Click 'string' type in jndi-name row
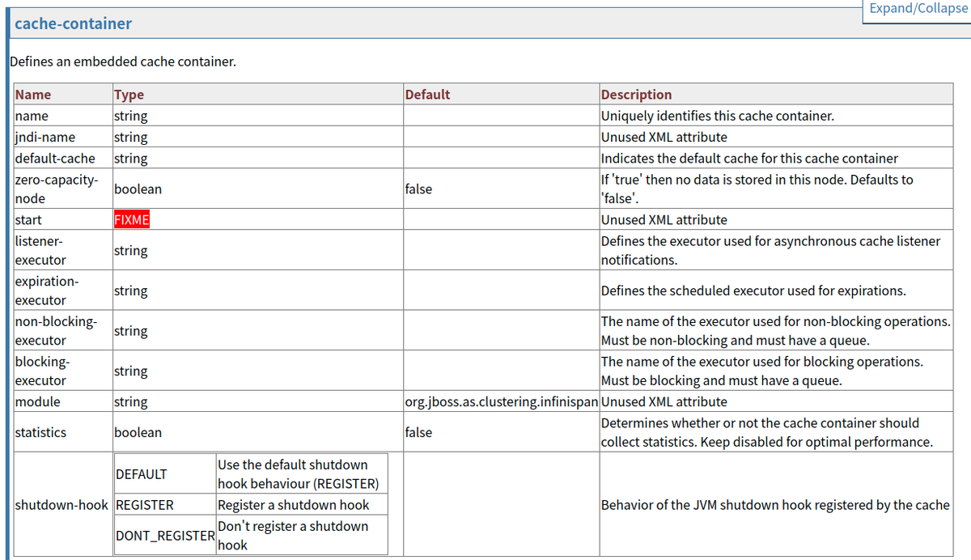Image resolution: width=971 pixels, height=560 pixels. tap(130, 137)
